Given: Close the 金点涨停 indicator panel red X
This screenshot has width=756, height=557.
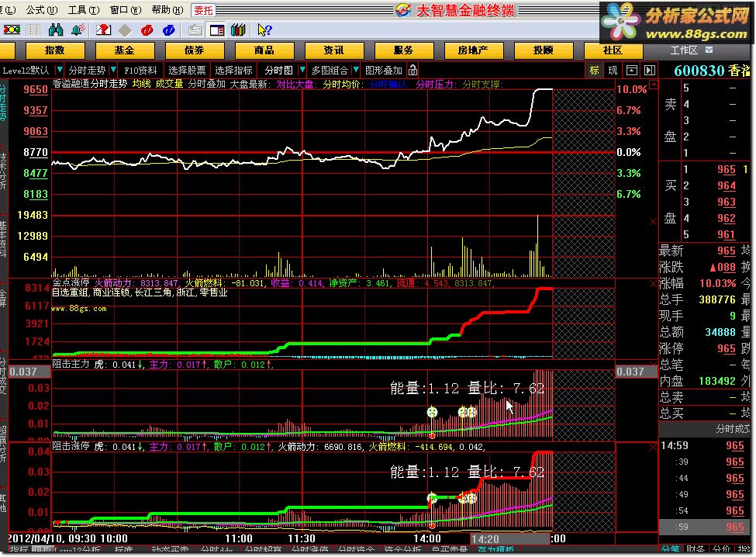Looking at the screenshot, I should point(654,284).
